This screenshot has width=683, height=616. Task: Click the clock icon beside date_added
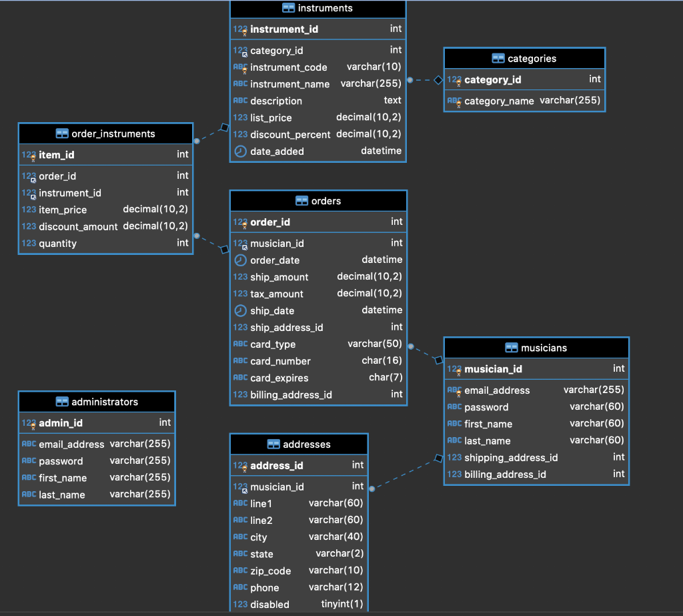(240, 151)
